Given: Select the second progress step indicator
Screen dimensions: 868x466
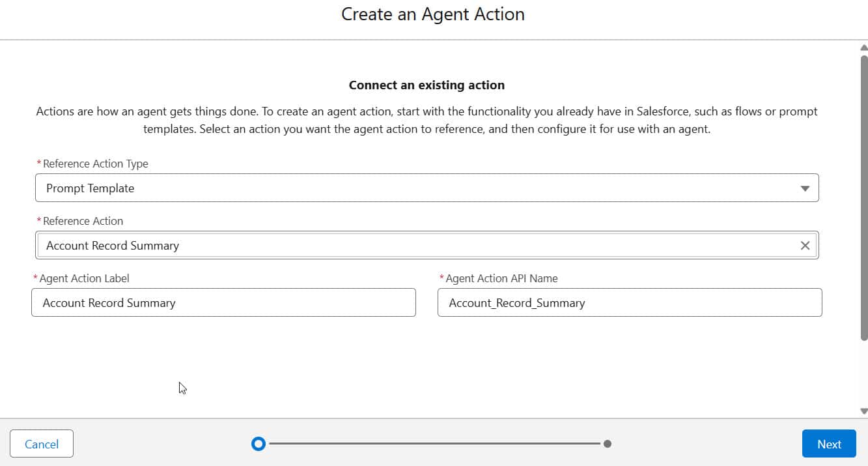Looking at the screenshot, I should pos(608,444).
